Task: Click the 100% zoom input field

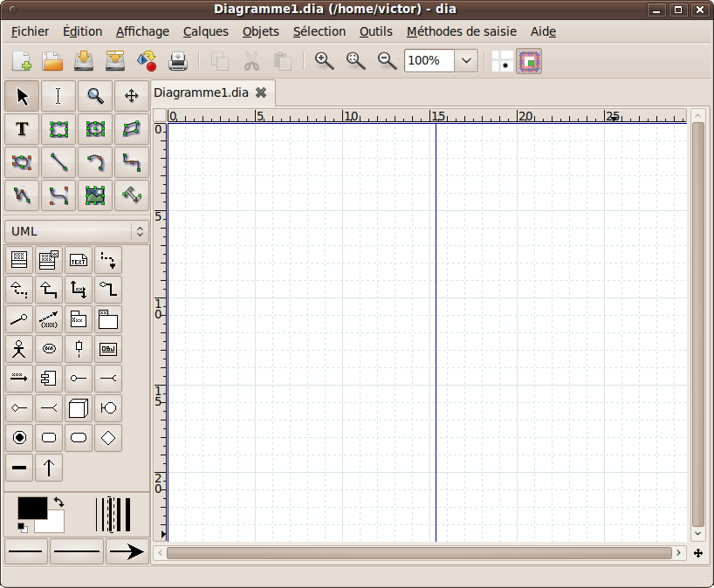Action: 429,61
